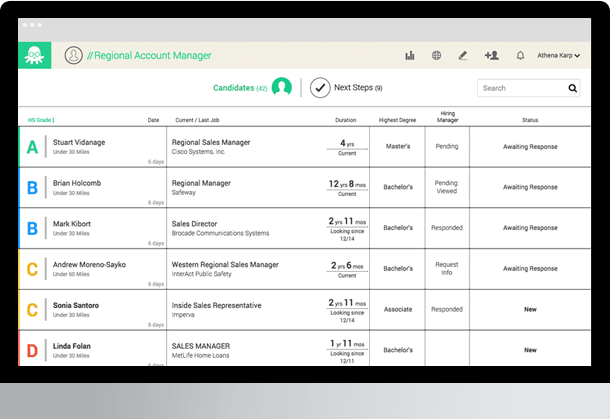Click the green octopus logo icon

click(34, 56)
